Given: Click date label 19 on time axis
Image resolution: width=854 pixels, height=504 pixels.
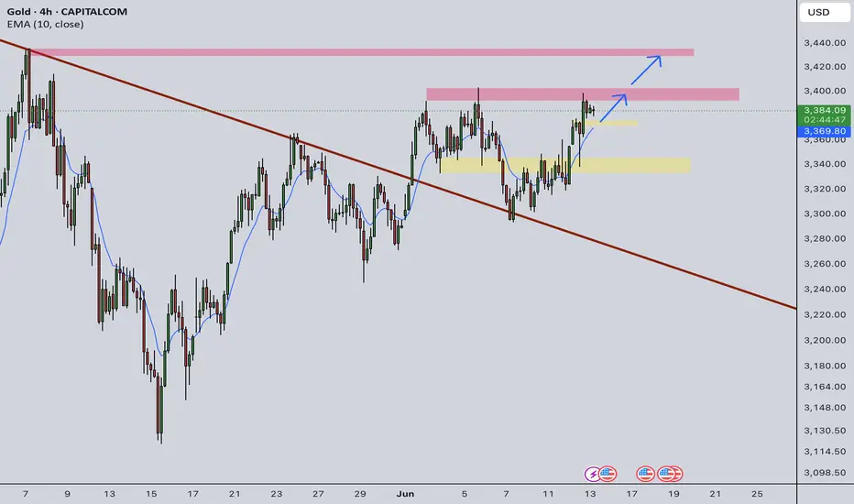Looking at the screenshot, I should pos(673,494).
